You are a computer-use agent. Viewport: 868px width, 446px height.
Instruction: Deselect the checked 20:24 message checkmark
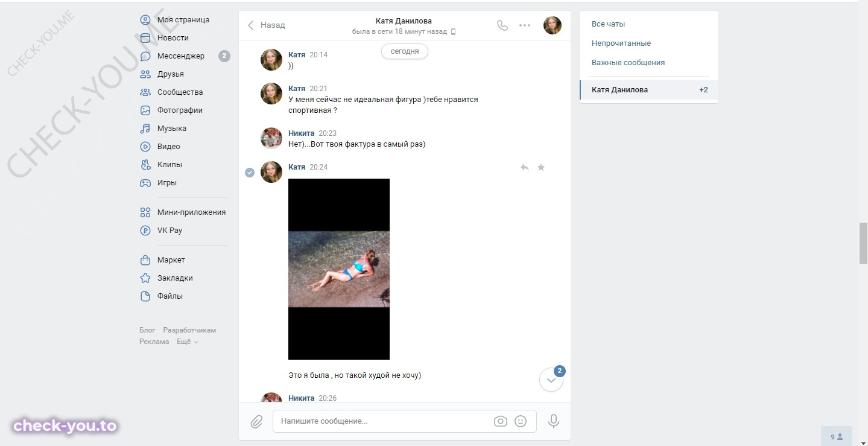click(250, 173)
